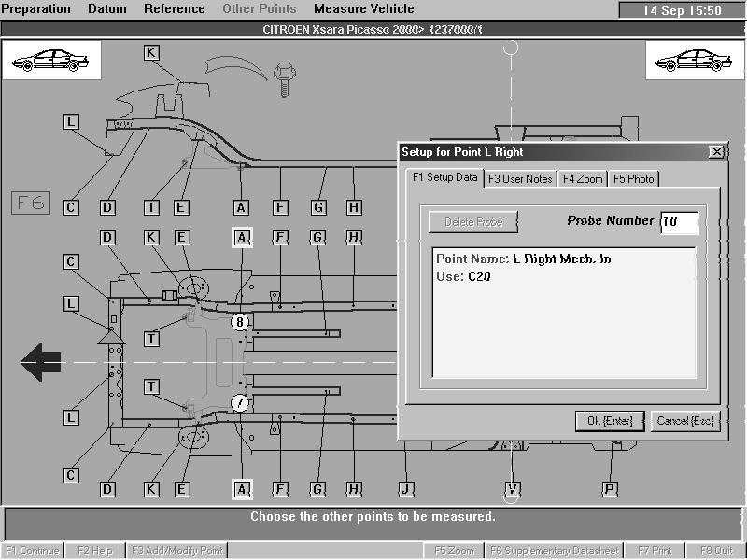
Task: Open the Measure Vehicle menu
Action: [x=364, y=8]
